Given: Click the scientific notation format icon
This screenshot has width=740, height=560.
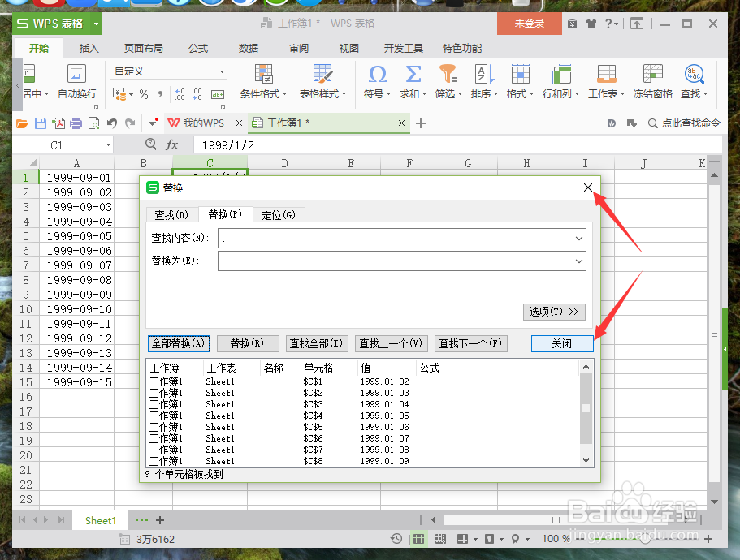Looking at the screenshot, I should pos(218,95).
